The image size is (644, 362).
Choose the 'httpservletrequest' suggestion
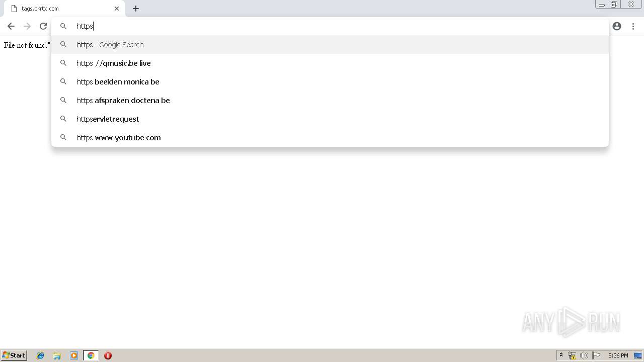330,119
